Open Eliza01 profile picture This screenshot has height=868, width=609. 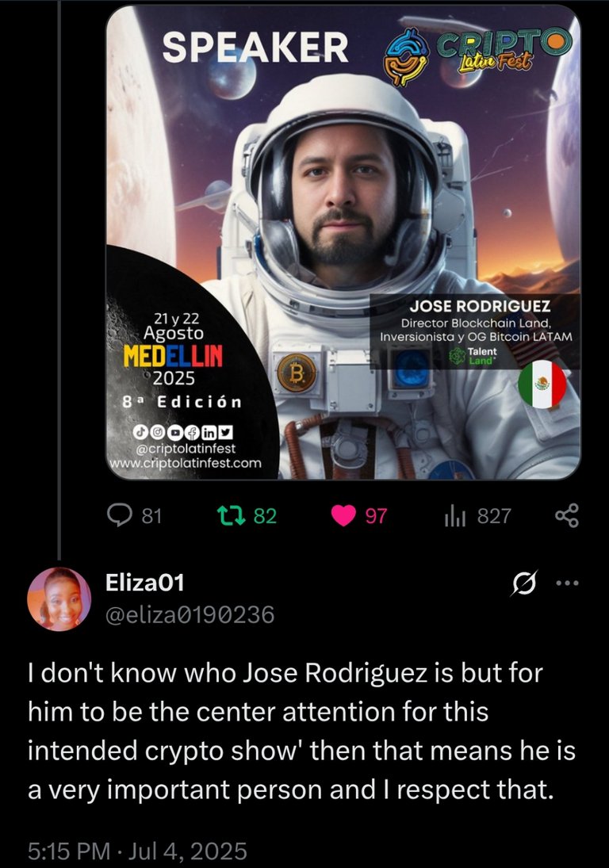tap(59, 599)
